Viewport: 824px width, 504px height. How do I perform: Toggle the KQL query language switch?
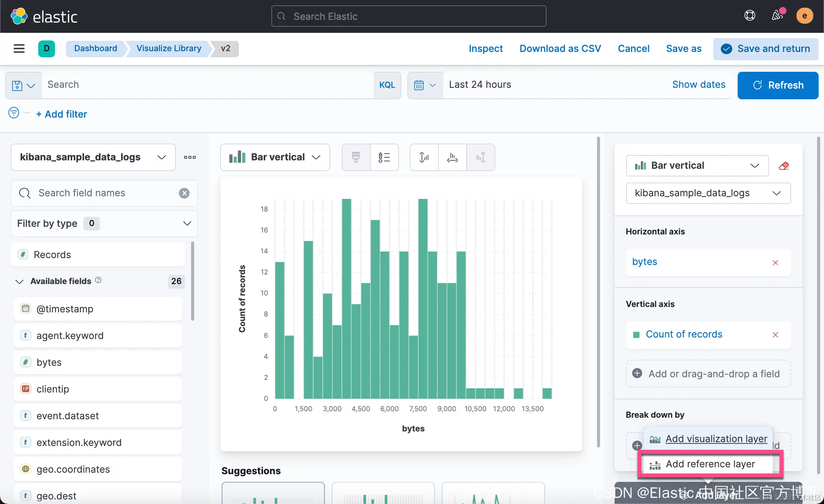click(387, 85)
